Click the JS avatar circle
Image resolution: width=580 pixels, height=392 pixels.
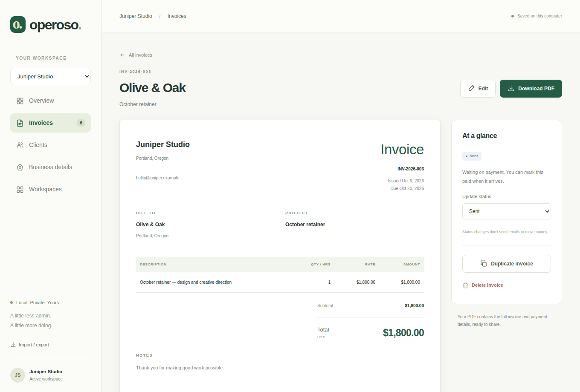click(18, 375)
